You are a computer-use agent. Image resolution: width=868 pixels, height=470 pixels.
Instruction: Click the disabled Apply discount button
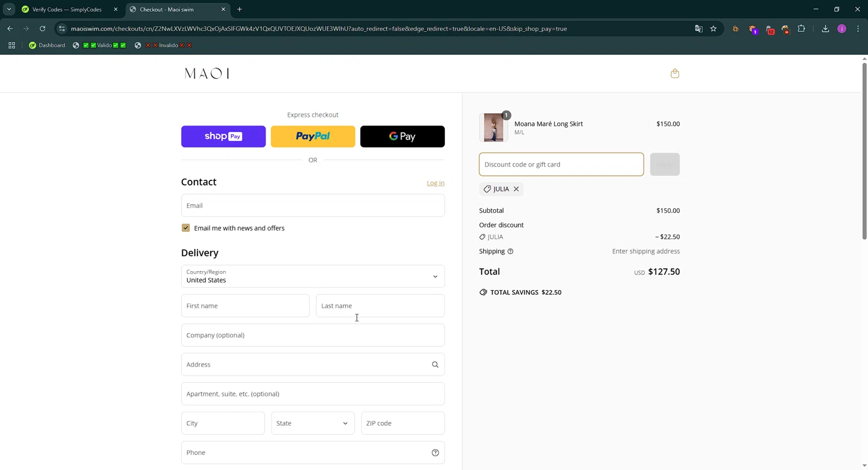tap(664, 164)
